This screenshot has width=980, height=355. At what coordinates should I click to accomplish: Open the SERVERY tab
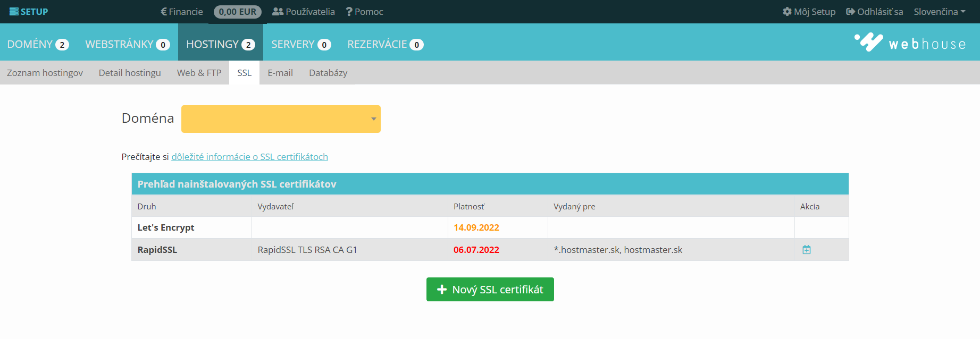coord(301,44)
